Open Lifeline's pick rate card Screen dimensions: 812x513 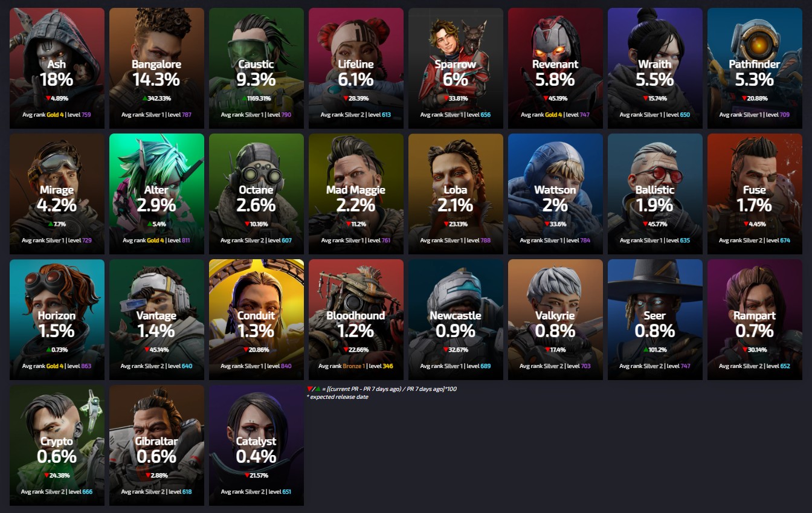point(356,68)
